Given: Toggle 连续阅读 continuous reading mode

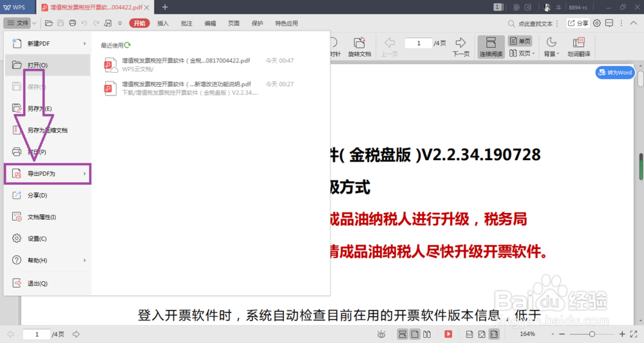Looking at the screenshot, I should [x=490, y=47].
